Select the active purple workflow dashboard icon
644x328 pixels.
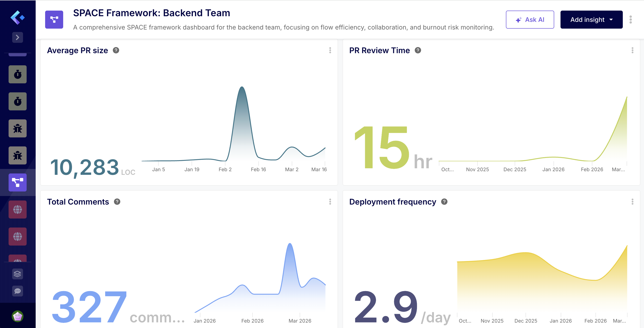[x=18, y=182]
